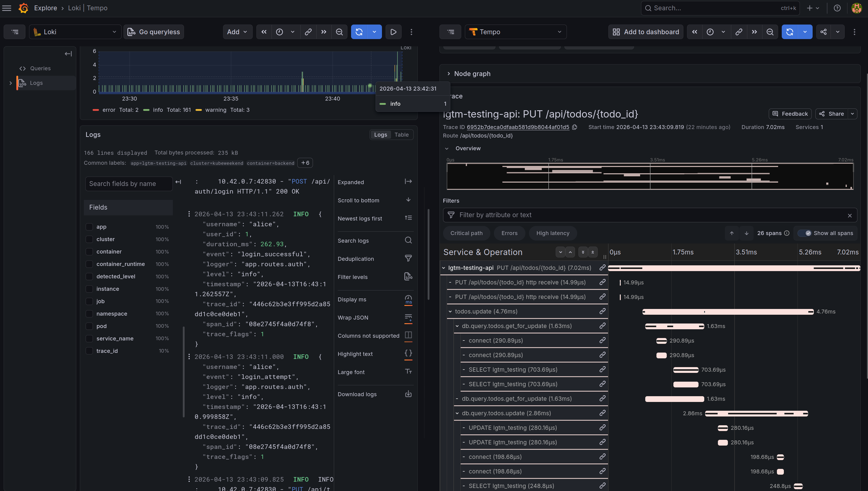The width and height of the screenshot is (868, 491).
Task: Click the Loki live stream play icon
Action: [393, 32]
